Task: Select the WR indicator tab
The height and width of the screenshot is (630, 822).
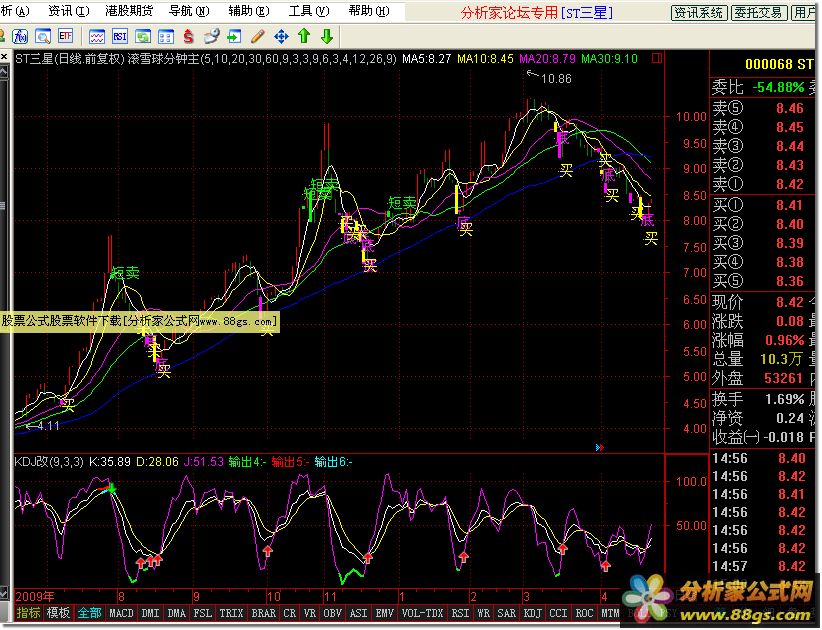Action: (x=483, y=613)
